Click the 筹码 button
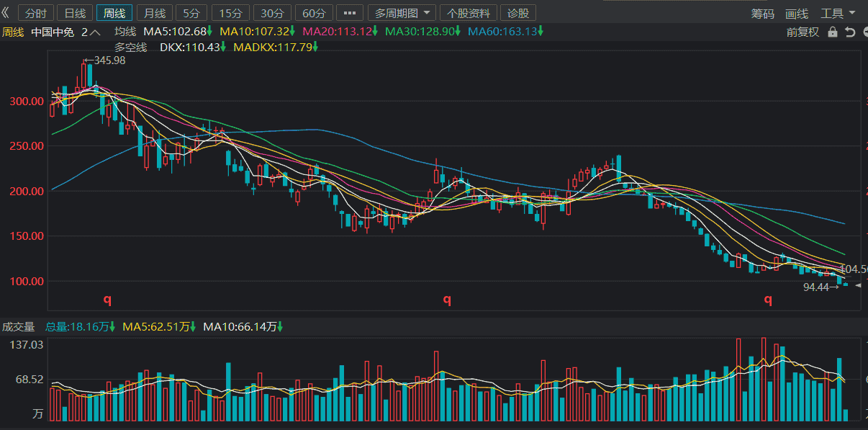 [763, 14]
